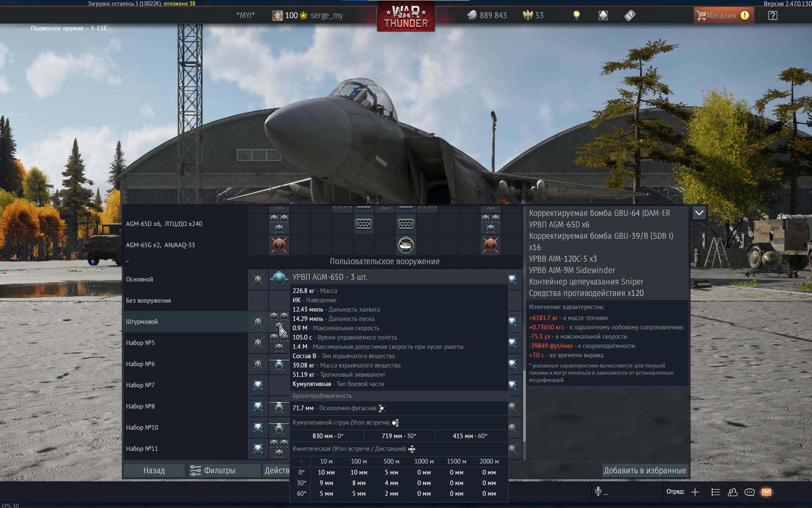Screen dimensions: 812x508
Task: Open the orange mail envelope icon
Action: point(766,492)
